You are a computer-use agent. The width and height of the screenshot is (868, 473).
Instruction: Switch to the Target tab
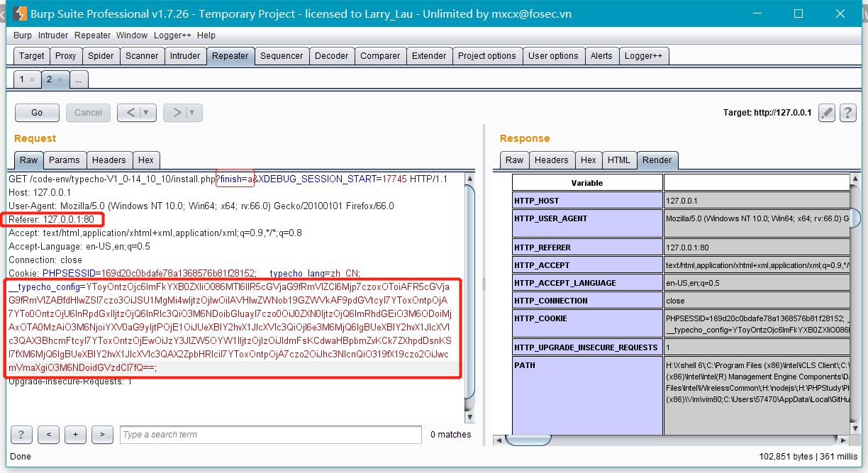click(x=32, y=56)
